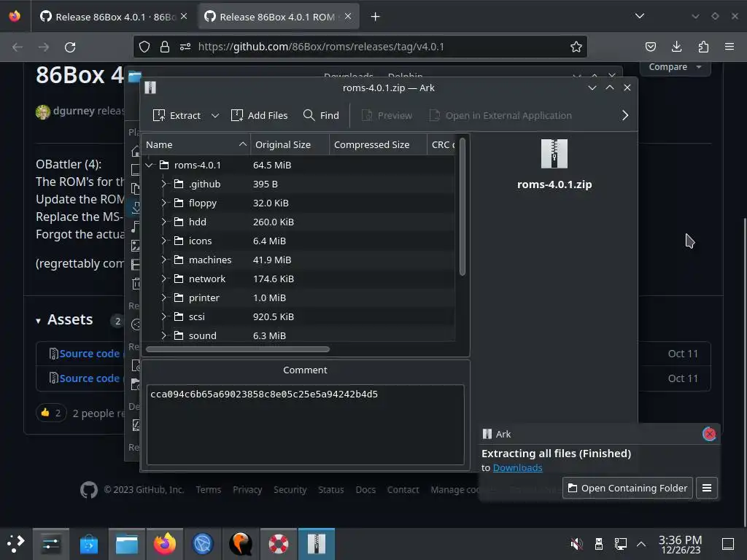
Task: Open the Compare dropdown on GitHub
Action: point(675,67)
